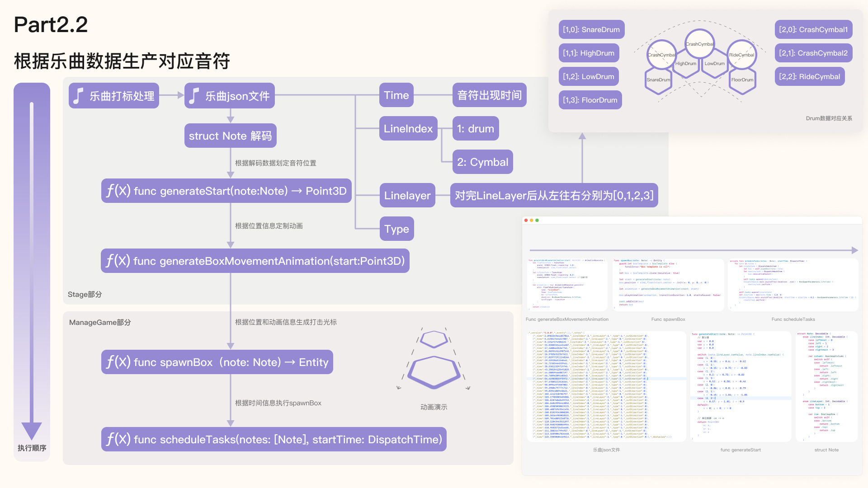
Task: Select the 2: Cymbal option box
Action: point(482,162)
